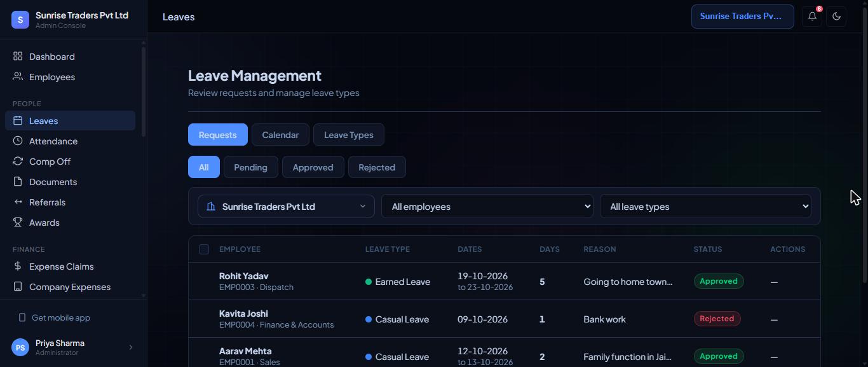Click the Documents file icon
Screen dimensions: 868x367
click(18, 182)
